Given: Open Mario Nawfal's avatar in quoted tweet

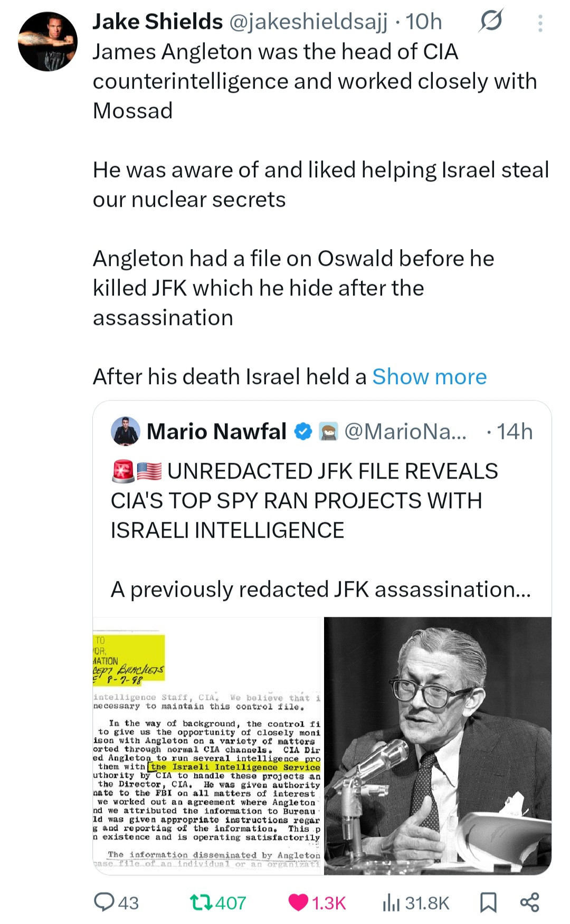Looking at the screenshot, I should coord(126,431).
